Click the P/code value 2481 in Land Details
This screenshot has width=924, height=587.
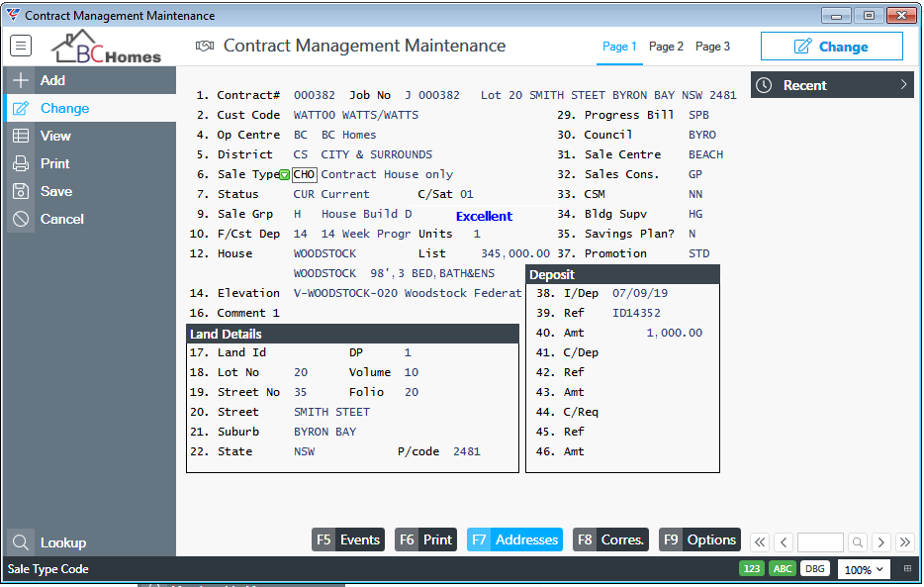467,451
